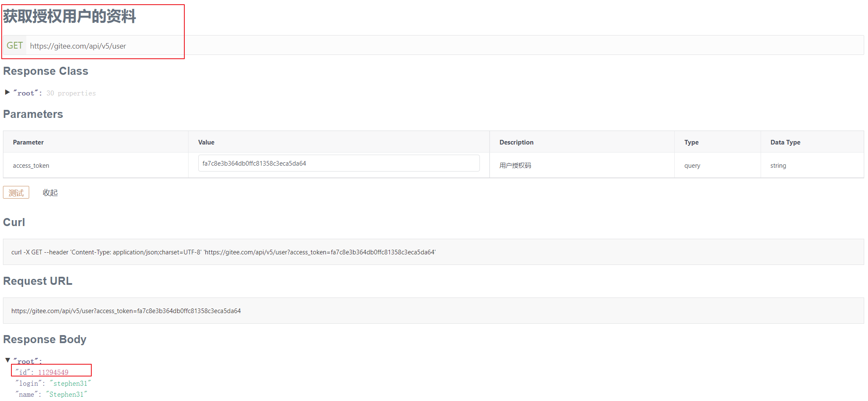Screen dimensions: 868x401
Task: Click the Curl heading
Action: [14, 222]
